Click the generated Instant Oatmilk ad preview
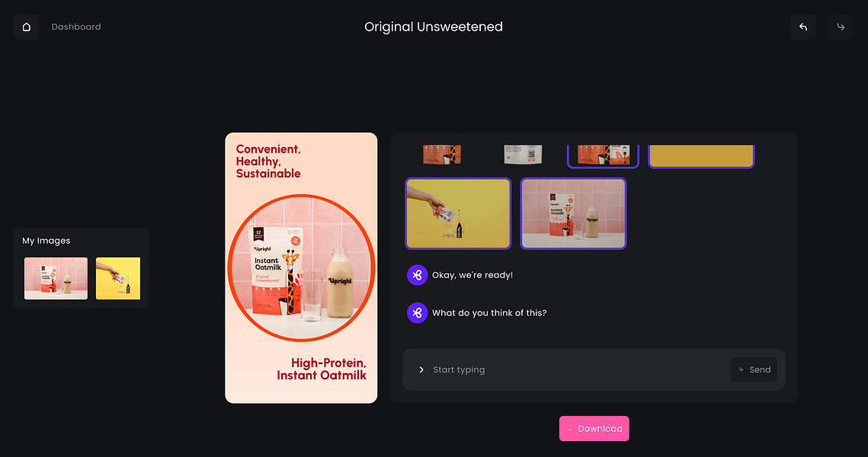The image size is (868, 457). pyautogui.click(x=301, y=268)
